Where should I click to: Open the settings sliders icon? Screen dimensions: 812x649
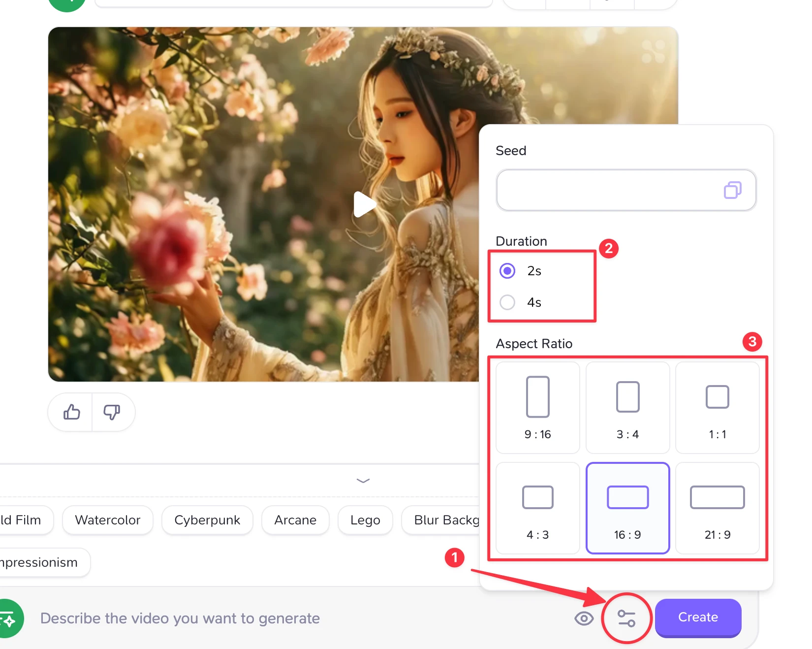coord(626,618)
